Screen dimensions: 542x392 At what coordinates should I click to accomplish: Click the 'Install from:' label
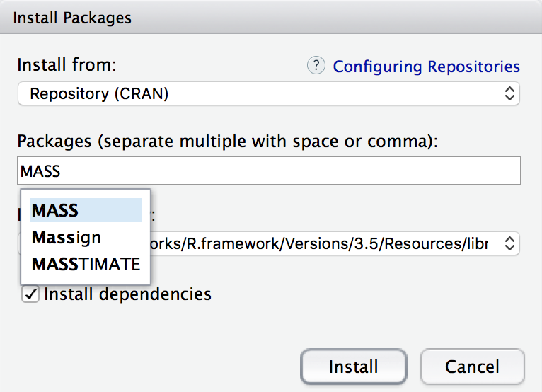[66, 65]
